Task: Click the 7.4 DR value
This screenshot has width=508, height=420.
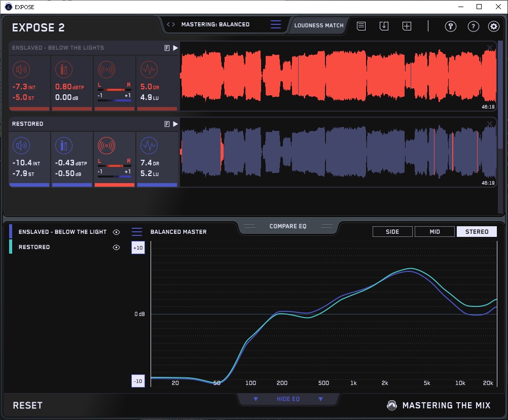Action: pyautogui.click(x=150, y=163)
